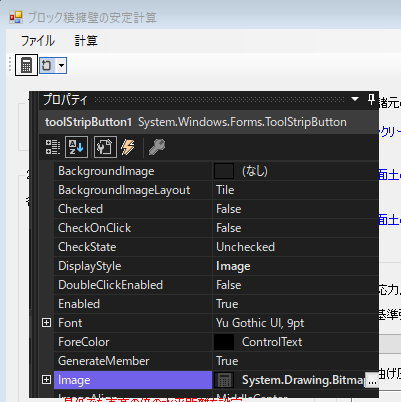Select the Checked property name

click(x=80, y=209)
